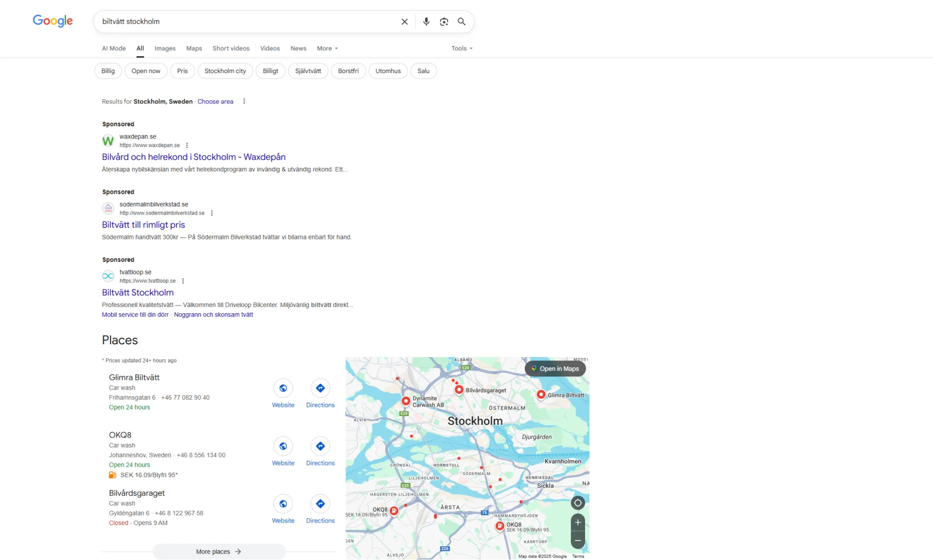This screenshot has height=560, width=933.
Task: Center map on my location icon
Action: [x=578, y=503]
